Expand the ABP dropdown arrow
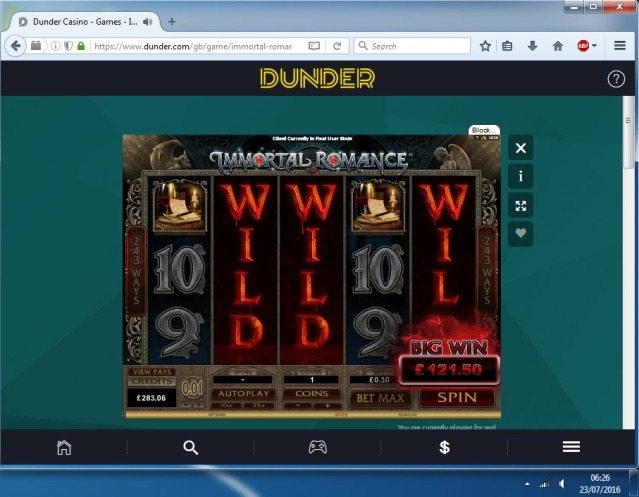Viewport: 639px width, 497px height. pyautogui.click(x=594, y=46)
